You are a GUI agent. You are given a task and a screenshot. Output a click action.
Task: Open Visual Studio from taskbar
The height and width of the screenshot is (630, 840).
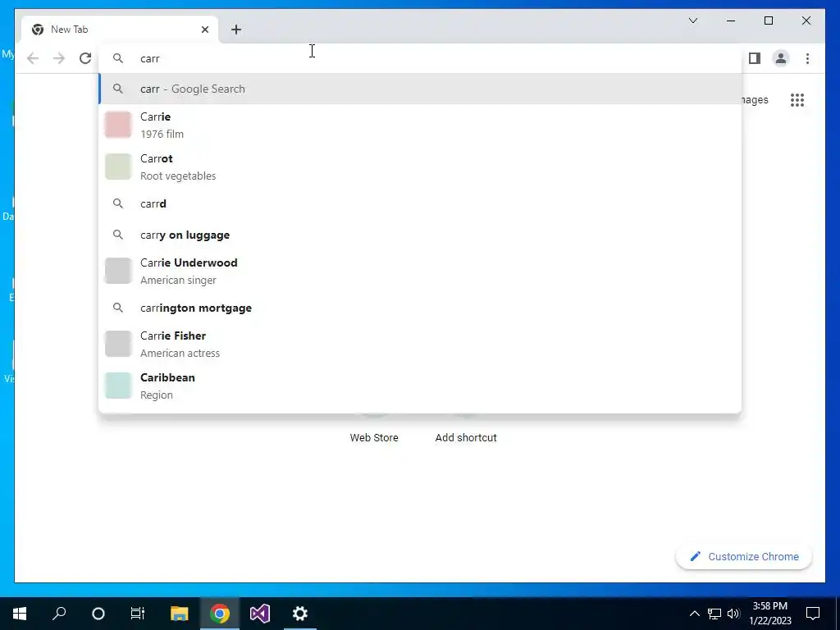click(x=260, y=614)
